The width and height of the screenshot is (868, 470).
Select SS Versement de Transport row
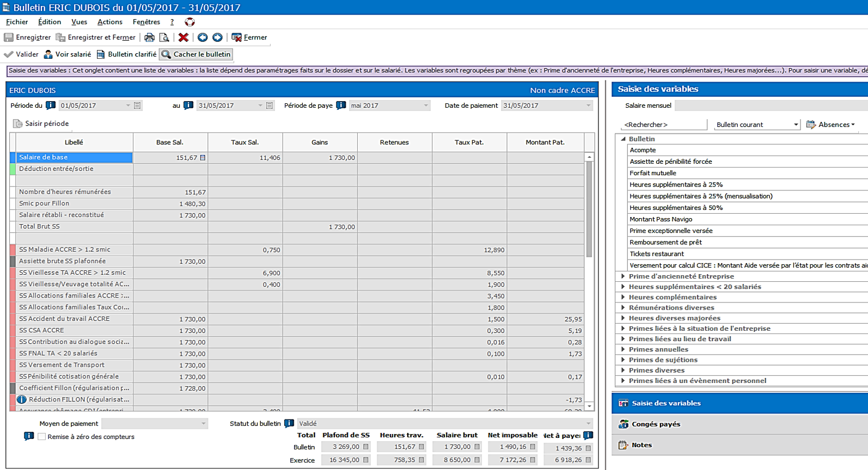point(74,365)
